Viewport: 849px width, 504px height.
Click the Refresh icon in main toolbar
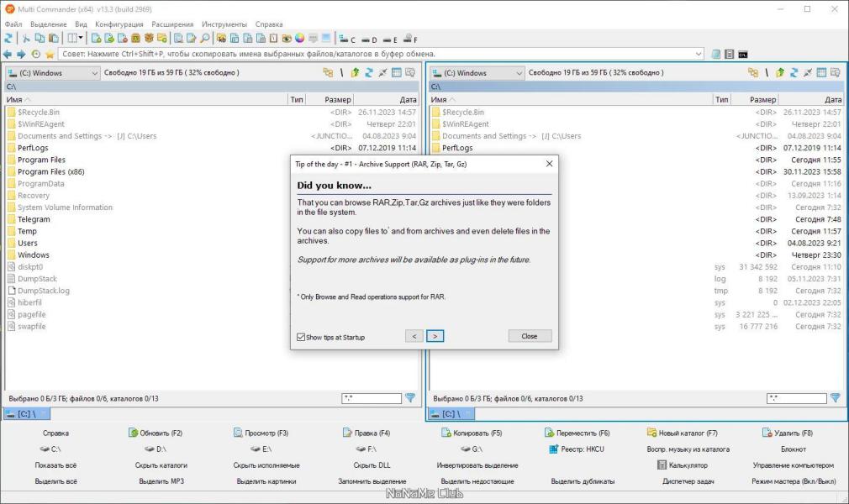point(8,39)
